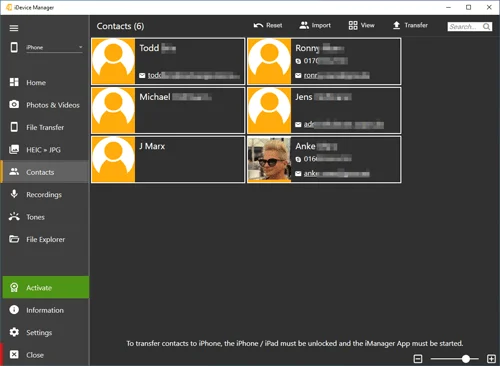Click the Home label in sidebar
This screenshot has width=500, height=366.
tap(36, 82)
